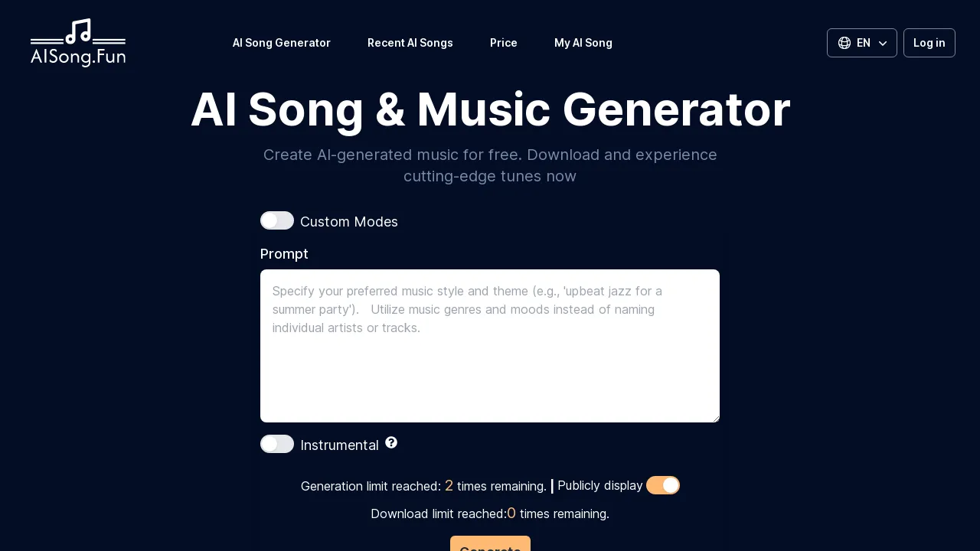Screen dimensions: 980x551
Task: Open the AI Song Generator menu item
Action: point(282,43)
